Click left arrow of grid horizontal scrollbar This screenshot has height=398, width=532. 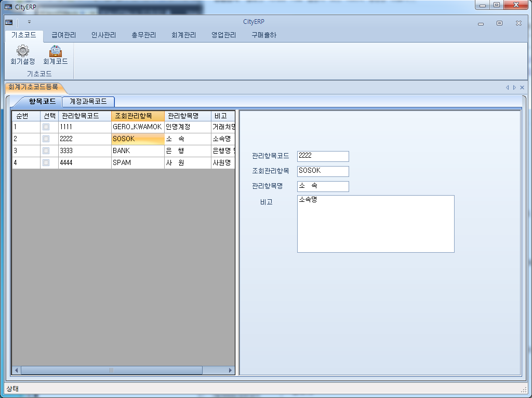coord(17,370)
